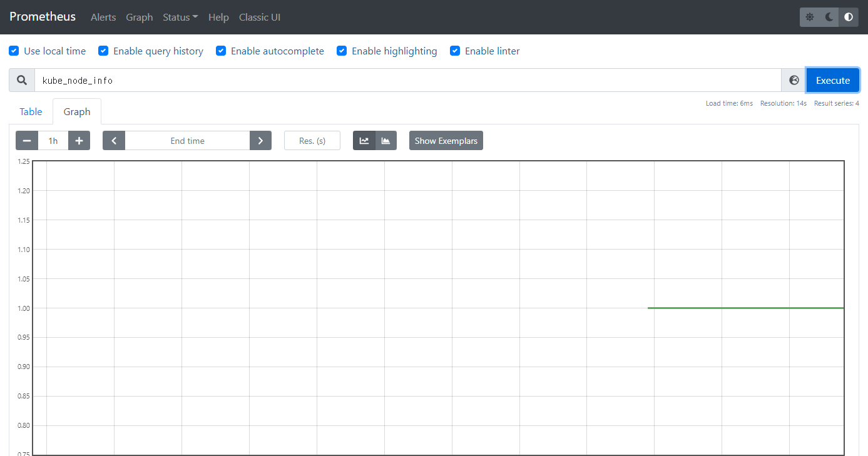Click the Resolution: 14s text
868x456 pixels.
[x=784, y=103]
